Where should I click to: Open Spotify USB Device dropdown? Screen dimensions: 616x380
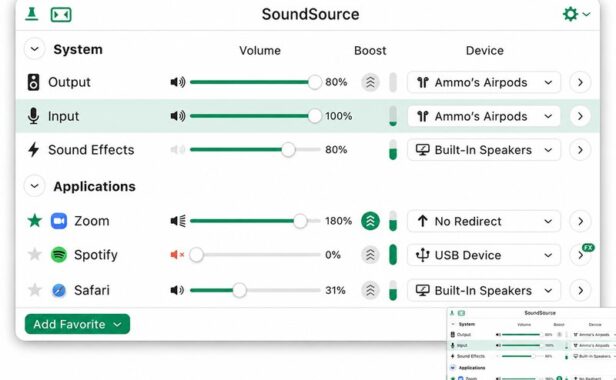pos(484,255)
